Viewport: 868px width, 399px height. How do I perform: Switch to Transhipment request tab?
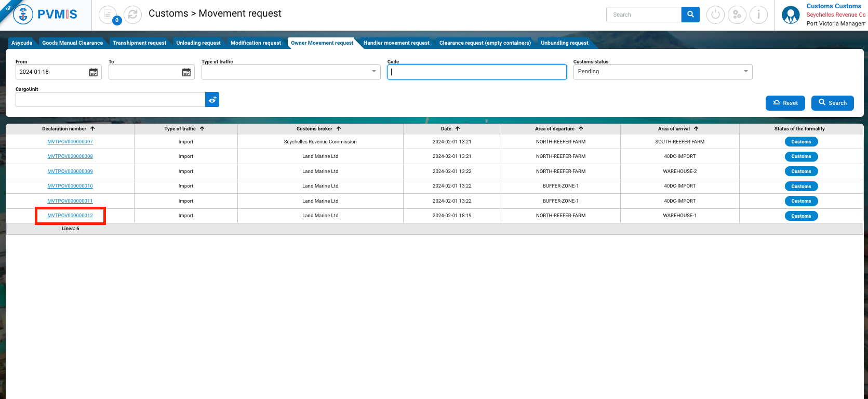tap(139, 43)
